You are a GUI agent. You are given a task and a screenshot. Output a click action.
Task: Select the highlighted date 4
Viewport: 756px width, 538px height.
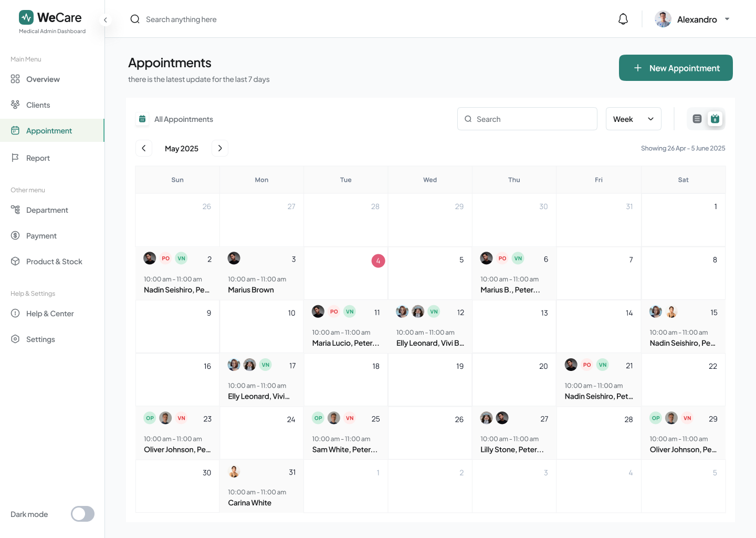point(378,261)
